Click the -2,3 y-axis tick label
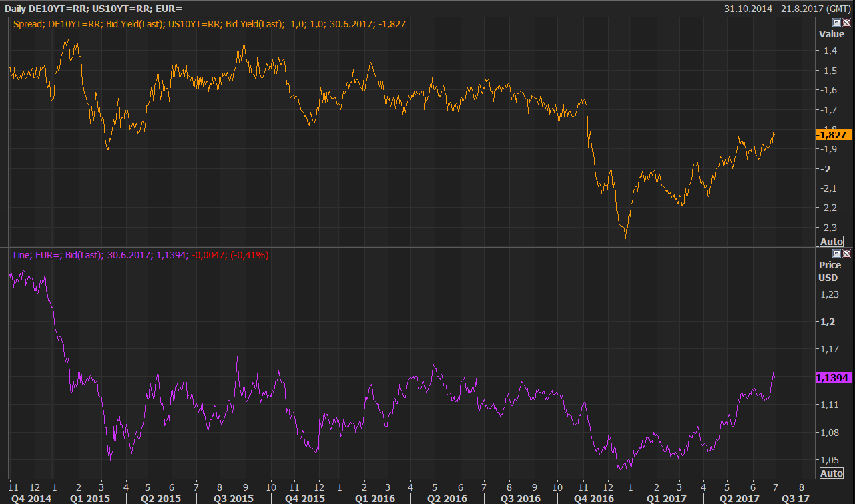This screenshot has height=504, width=855. [830, 228]
